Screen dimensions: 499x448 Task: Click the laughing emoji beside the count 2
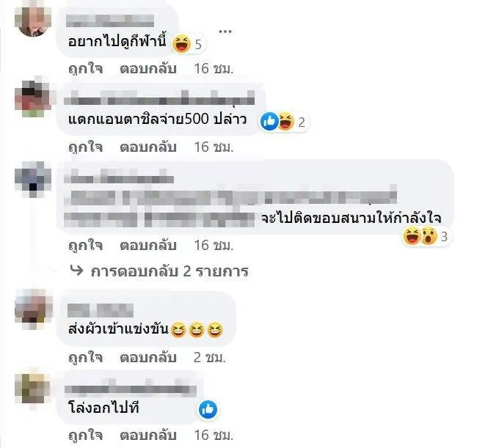(285, 121)
